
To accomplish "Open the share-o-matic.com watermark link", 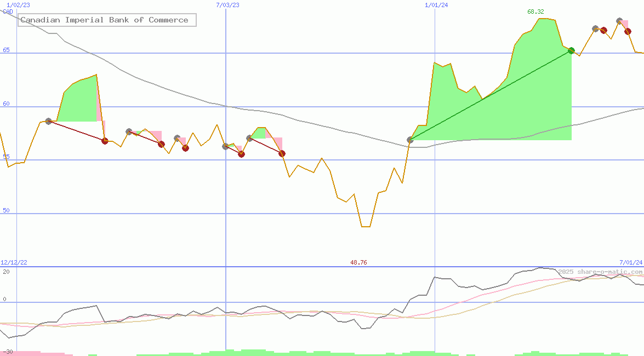I will pos(600,272).
